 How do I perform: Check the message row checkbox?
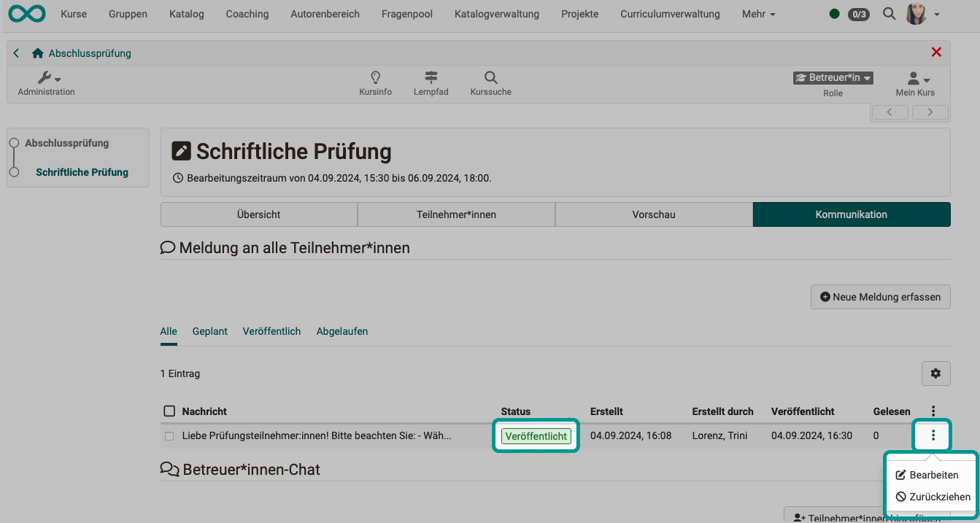point(169,436)
